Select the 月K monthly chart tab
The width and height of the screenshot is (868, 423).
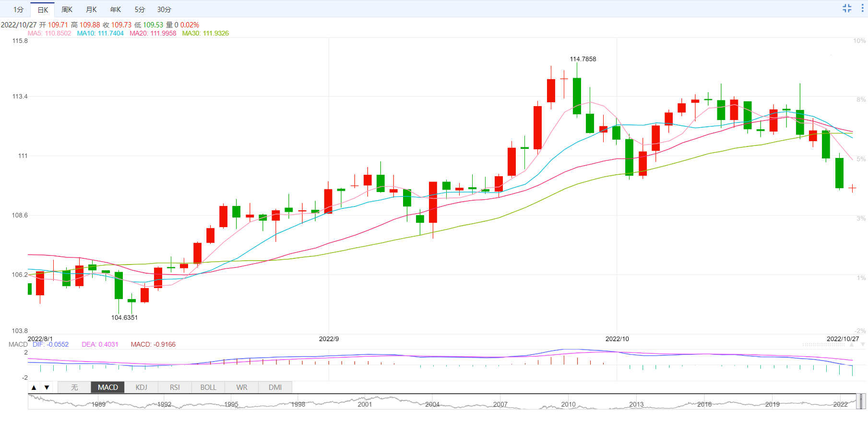click(x=91, y=10)
